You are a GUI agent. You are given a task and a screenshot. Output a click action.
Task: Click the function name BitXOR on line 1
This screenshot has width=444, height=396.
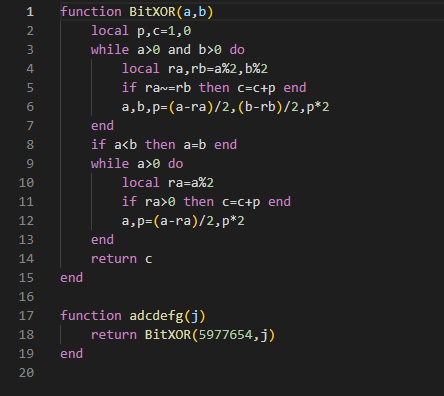tap(152, 12)
